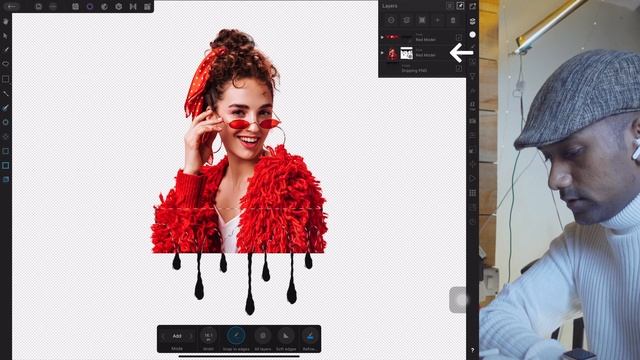This screenshot has height=360, width=640.
Task: Open the Document menu icon beside back arrow
Action: [38, 7]
